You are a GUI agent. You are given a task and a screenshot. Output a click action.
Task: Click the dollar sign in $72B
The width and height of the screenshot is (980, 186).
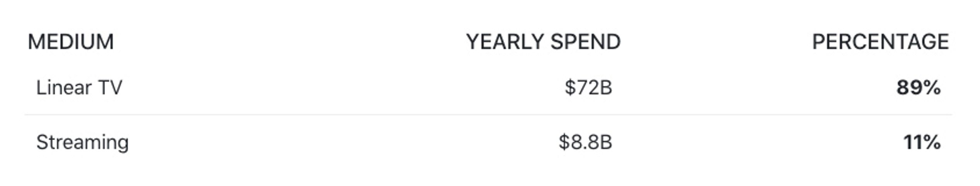(x=570, y=88)
